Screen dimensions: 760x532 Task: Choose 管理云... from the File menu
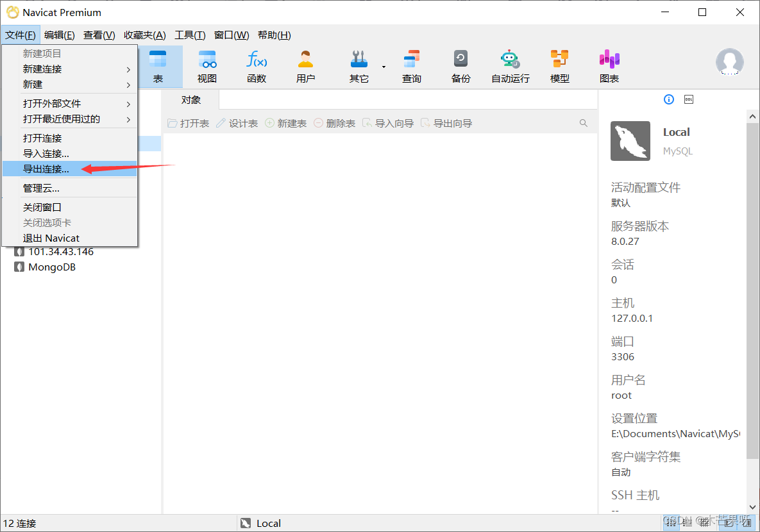(70, 188)
